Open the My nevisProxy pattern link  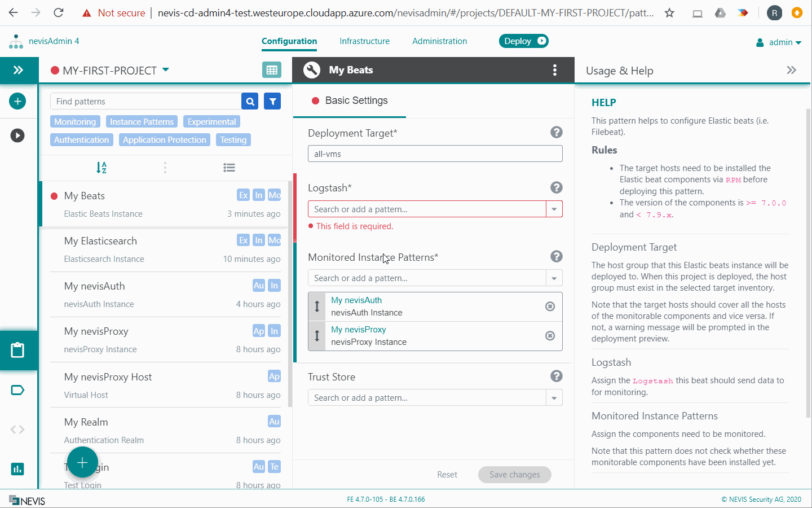click(359, 330)
